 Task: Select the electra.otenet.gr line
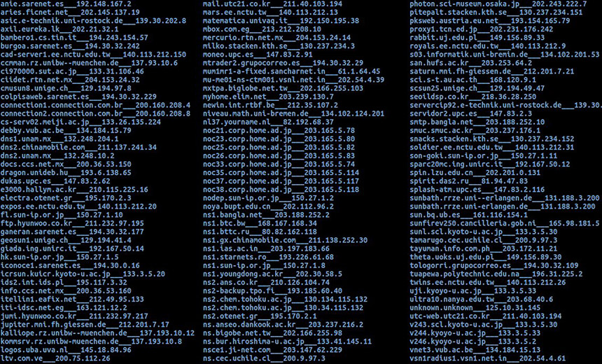tap(66, 198)
